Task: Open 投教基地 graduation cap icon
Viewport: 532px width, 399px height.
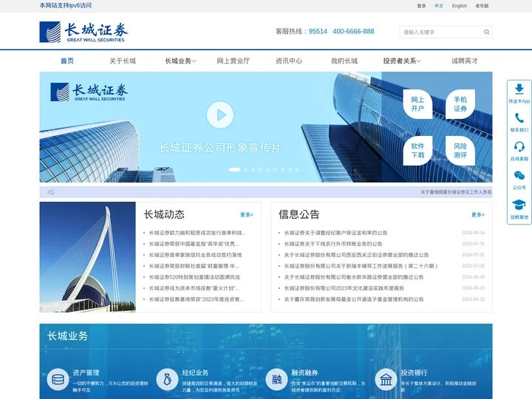Action: coord(519,205)
